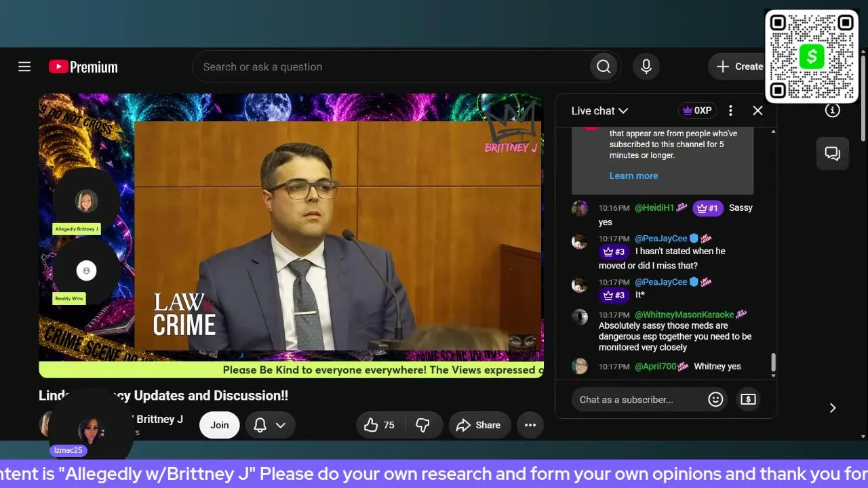This screenshot has width=868, height=488.
Task: Open April700's chat avatar
Action: tap(580, 367)
